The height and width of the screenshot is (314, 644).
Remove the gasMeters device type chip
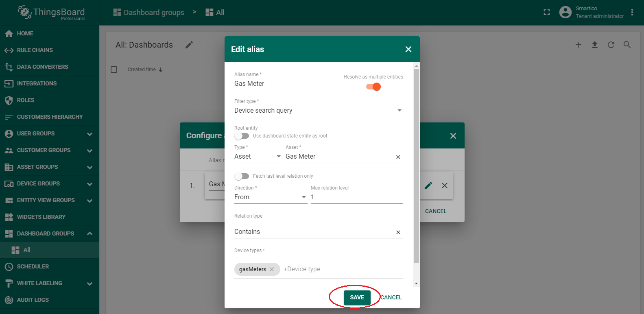point(272,269)
